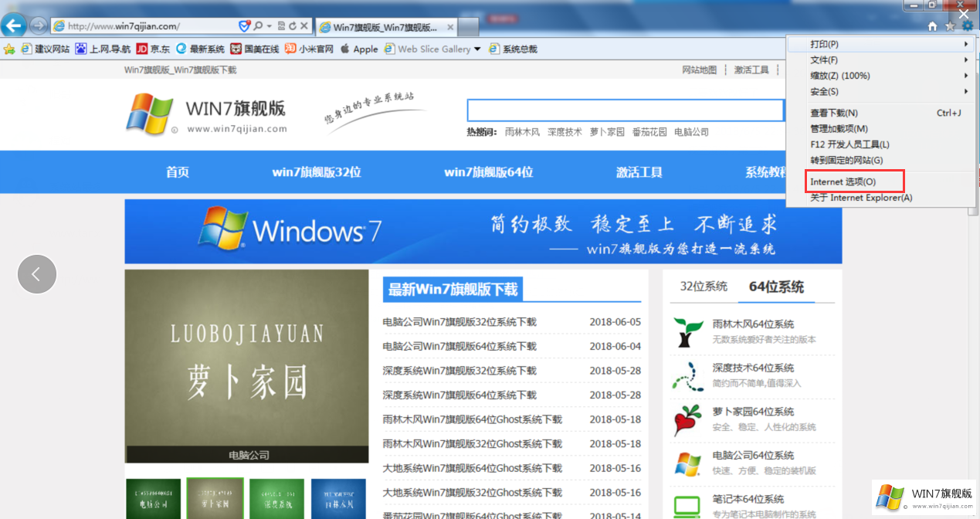Select the dark green 电脑公司 slide thumbnail
980x519 pixels.
coord(153,499)
